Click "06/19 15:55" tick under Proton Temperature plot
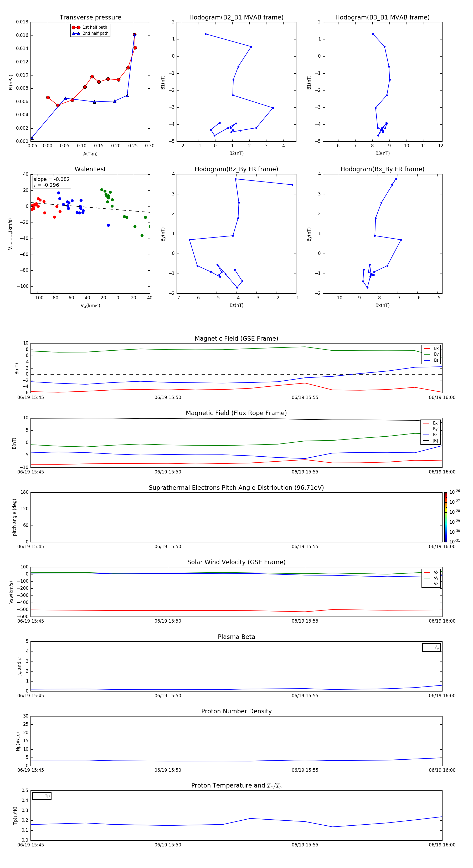Screen dimensions: 473x868 pos(305,845)
